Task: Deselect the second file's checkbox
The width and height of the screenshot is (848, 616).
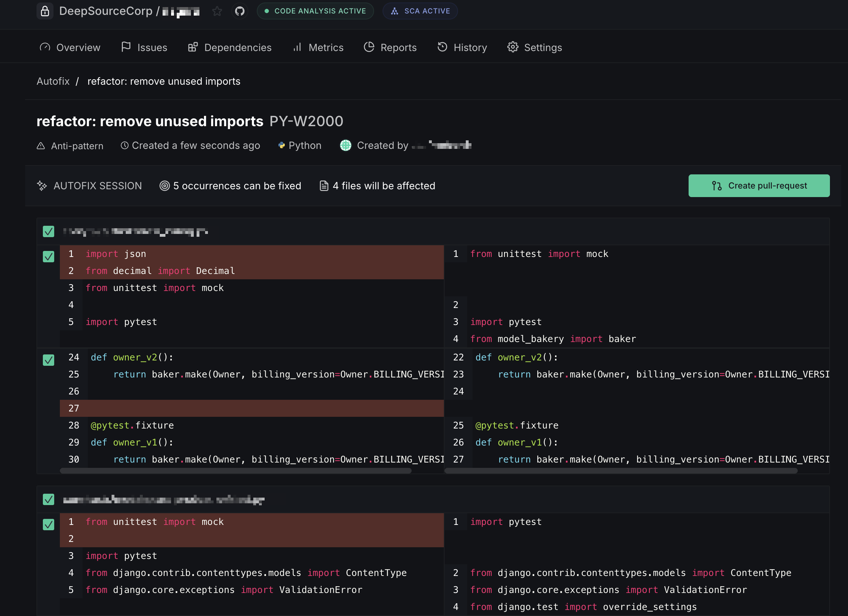Action: [x=49, y=499]
